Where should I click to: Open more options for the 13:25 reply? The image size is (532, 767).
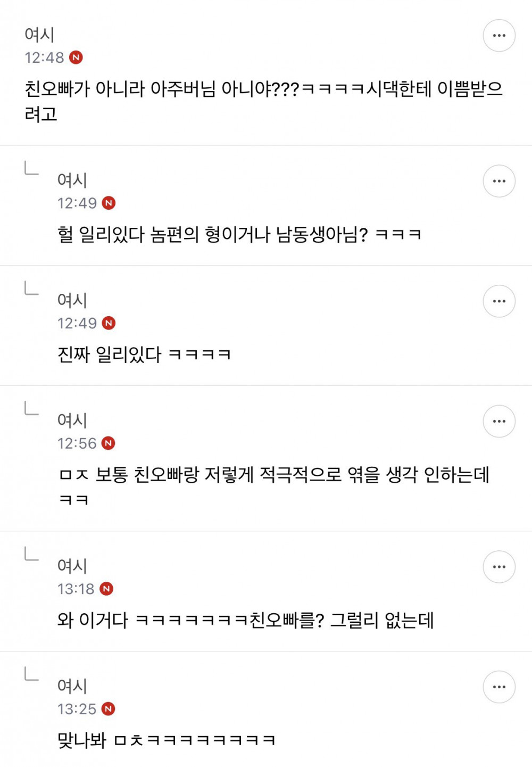click(499, 687)
